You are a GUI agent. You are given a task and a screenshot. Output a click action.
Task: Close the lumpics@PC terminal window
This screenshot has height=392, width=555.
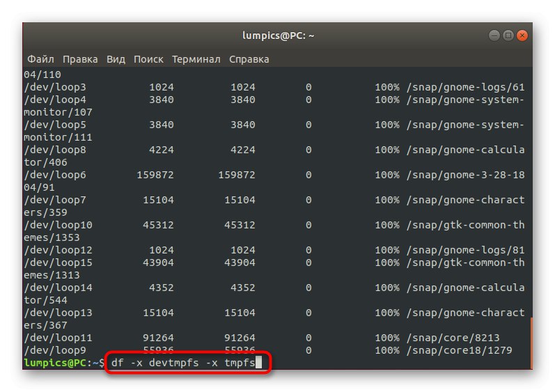(x=522, y=36)
